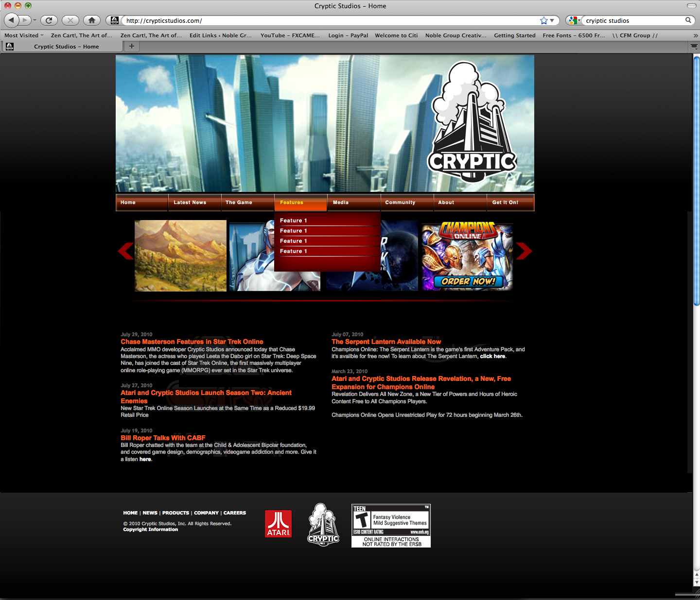
Task: Click the mountain landscape thumbnail
Action: tap(180, 256)
